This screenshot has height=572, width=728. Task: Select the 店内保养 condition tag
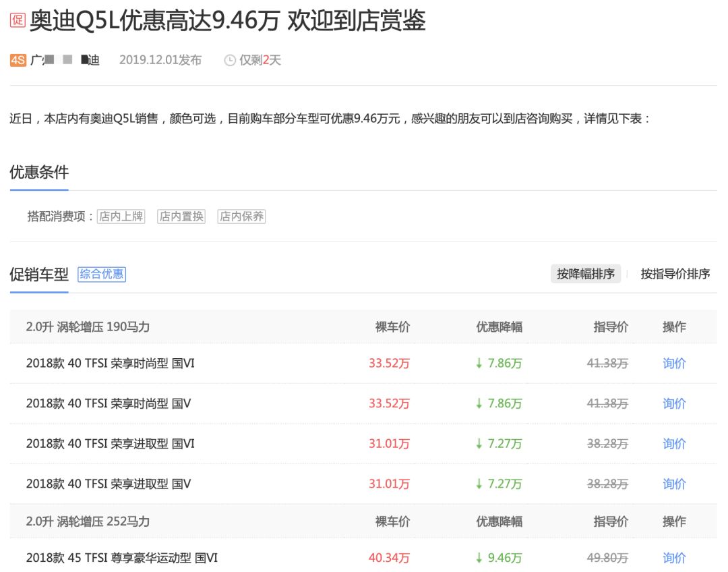[x=241, y=217]
